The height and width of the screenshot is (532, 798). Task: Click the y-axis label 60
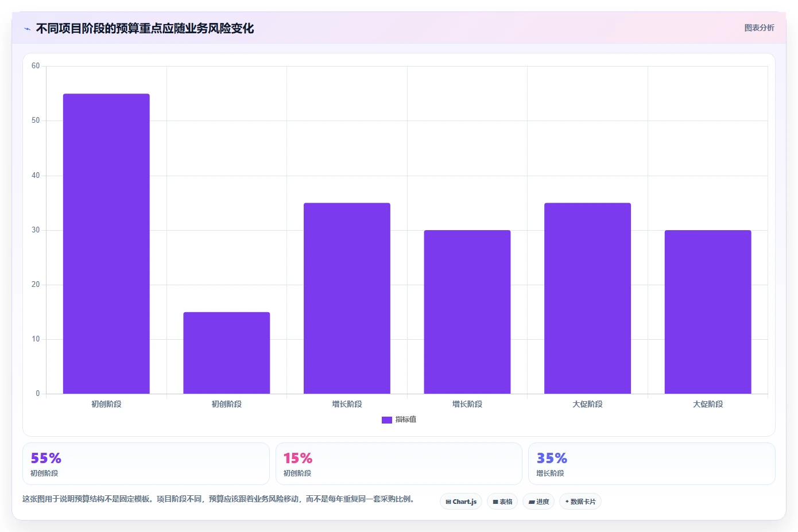click(36, 66)
